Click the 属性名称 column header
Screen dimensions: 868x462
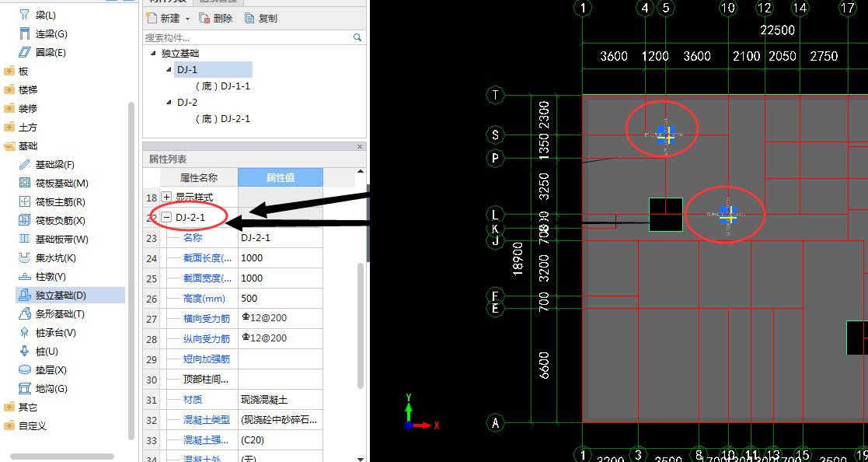point(199,178)
